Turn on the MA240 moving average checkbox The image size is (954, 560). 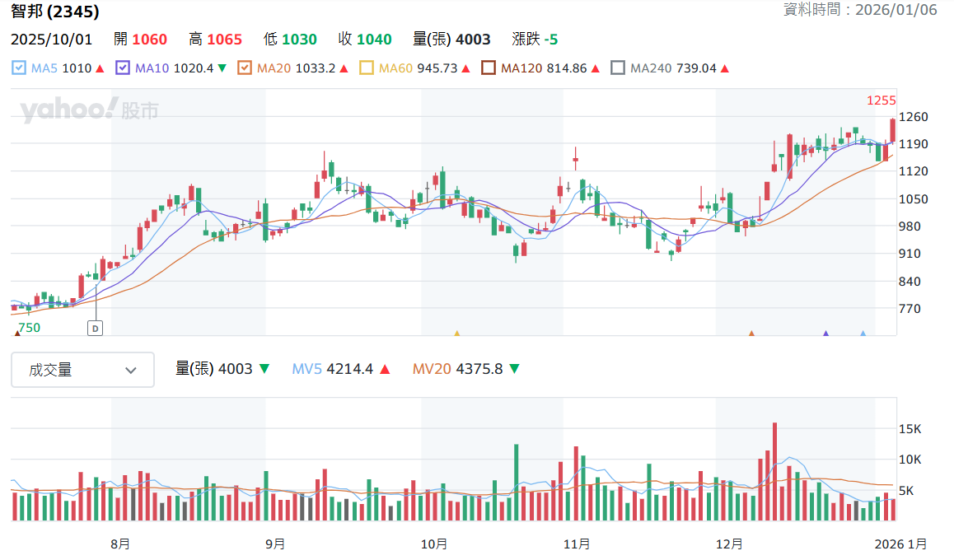(618, 68)
